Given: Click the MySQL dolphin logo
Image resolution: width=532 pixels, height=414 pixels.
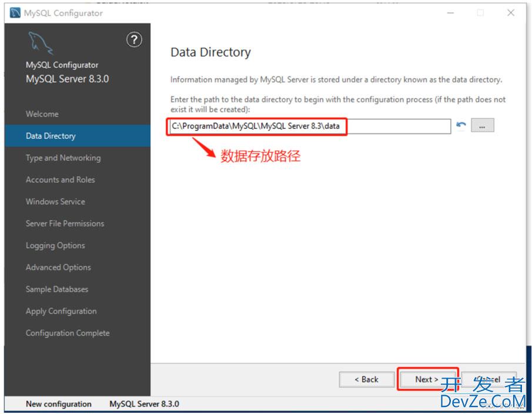Looking at the screenshot, I should pyautogui.click(x=41, y=43).
